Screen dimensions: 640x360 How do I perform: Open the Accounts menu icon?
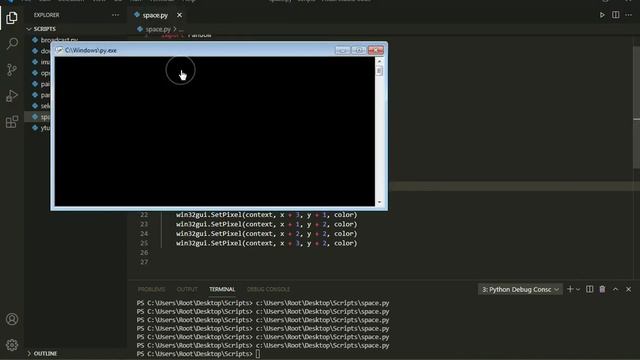point(12,319)
